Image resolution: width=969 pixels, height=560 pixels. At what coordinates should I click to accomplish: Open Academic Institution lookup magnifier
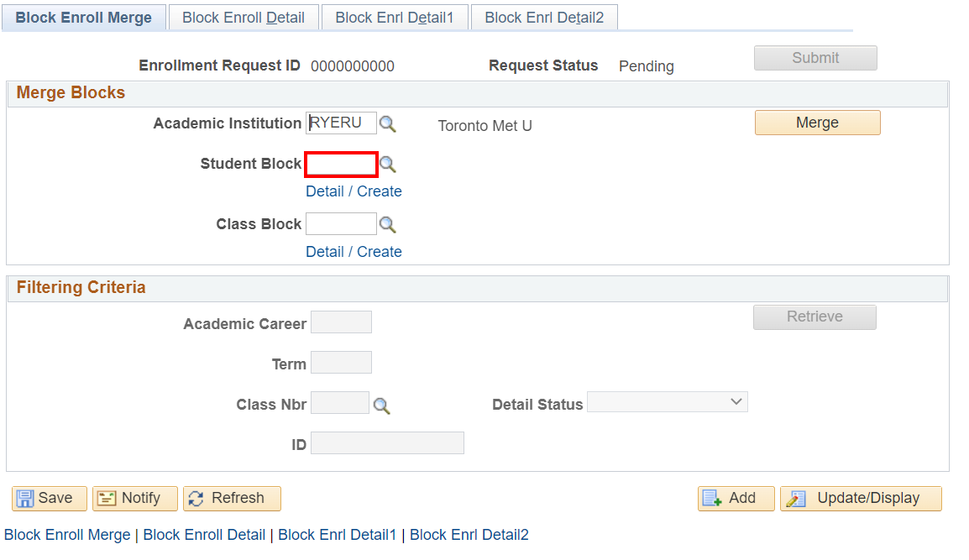tap(387, 124)
